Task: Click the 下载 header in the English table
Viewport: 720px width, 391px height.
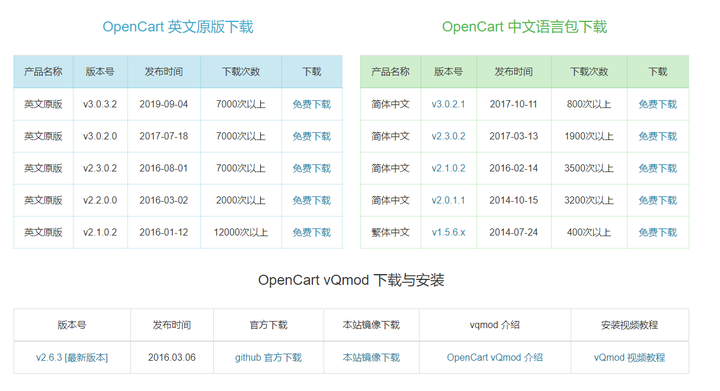Action: [x=312, y=72]
